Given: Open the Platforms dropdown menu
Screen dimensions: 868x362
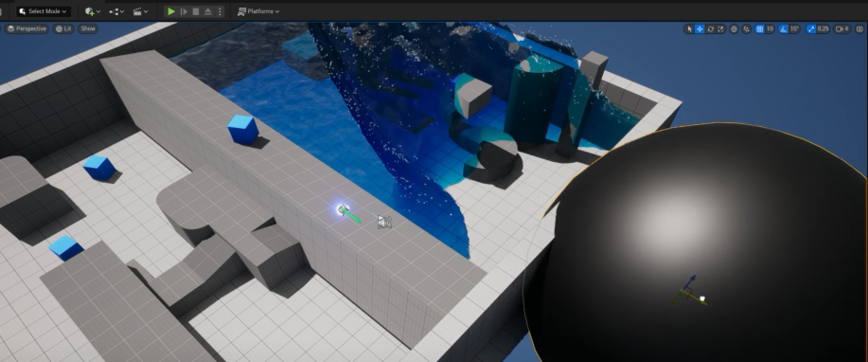Looking at the screenshot, I should tap(258, 11).
